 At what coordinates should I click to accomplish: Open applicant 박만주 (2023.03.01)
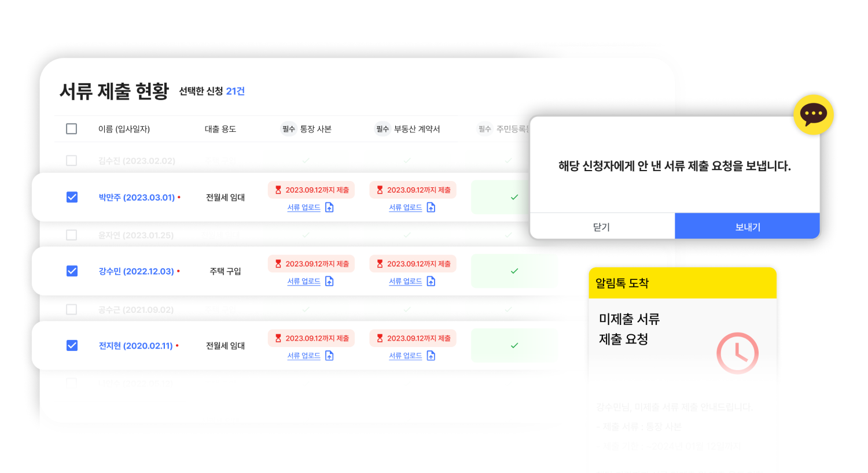(137, 197)
